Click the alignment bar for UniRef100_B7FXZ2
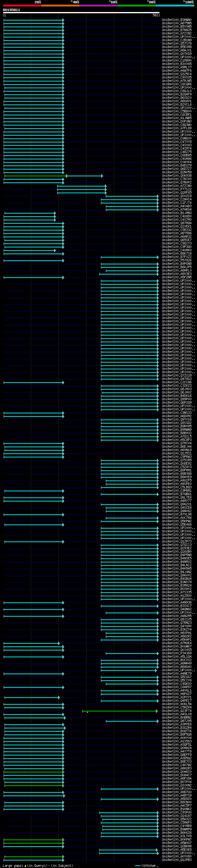The width and height of the screenshot is (197, 868). point(130,257)
